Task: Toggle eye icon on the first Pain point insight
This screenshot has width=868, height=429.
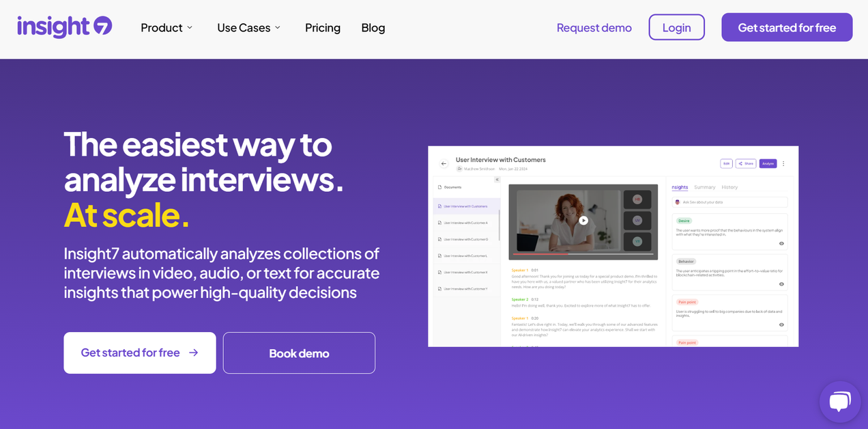Action: 781,324
